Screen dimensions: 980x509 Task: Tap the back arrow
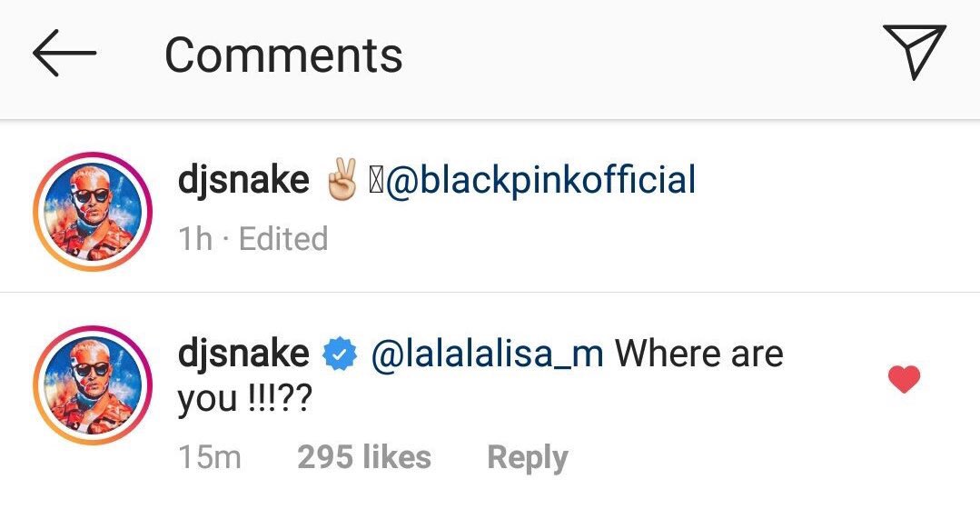(x=64, y=54)
